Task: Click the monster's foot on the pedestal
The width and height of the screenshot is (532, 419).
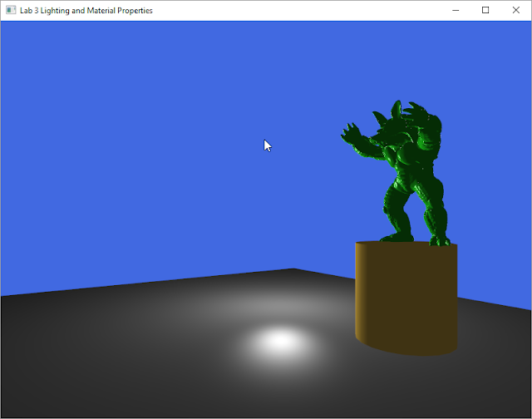Action: tap(440, 241)
